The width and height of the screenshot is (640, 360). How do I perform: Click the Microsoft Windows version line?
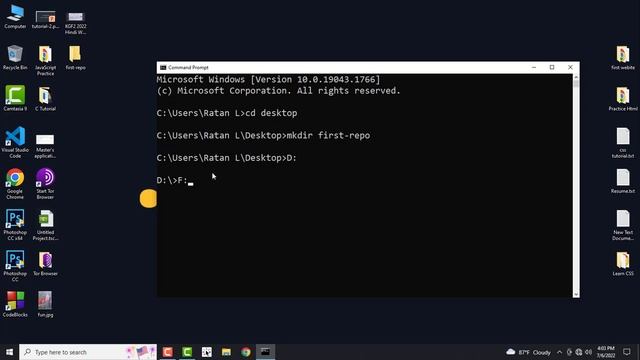(268, 80)
